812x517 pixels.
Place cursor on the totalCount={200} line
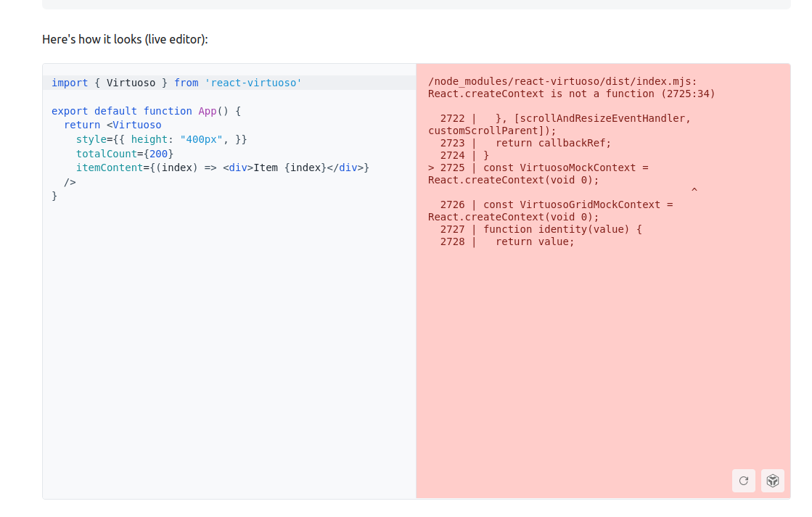[125, 154]
